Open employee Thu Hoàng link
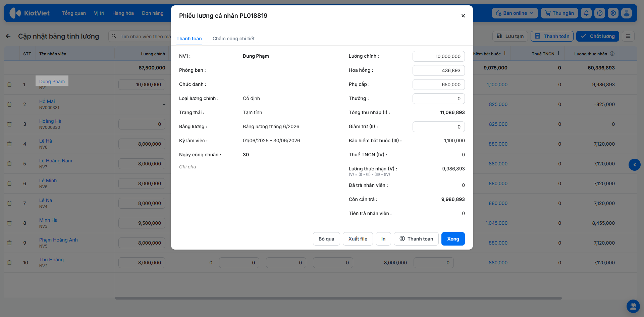 point(51,260)
